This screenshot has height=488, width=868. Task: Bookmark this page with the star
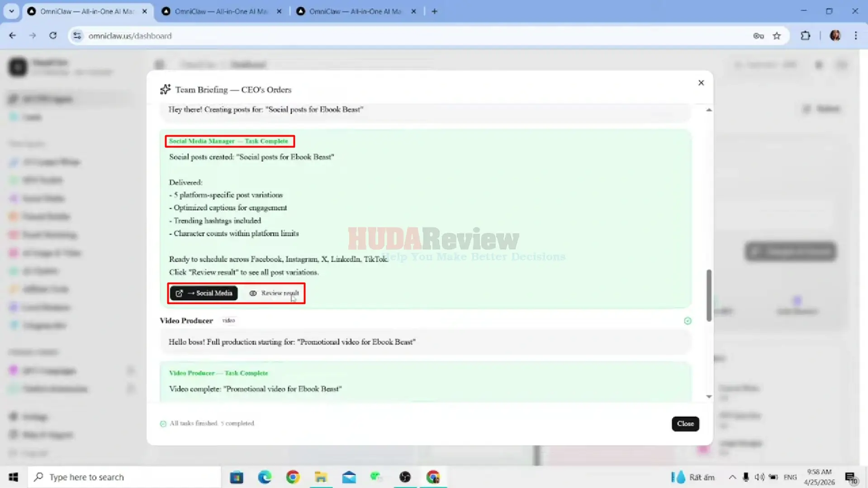pos(777,36)
